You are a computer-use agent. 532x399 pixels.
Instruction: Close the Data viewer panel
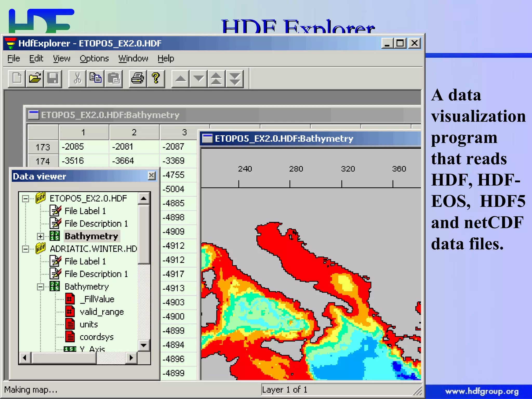pos(152,176)
